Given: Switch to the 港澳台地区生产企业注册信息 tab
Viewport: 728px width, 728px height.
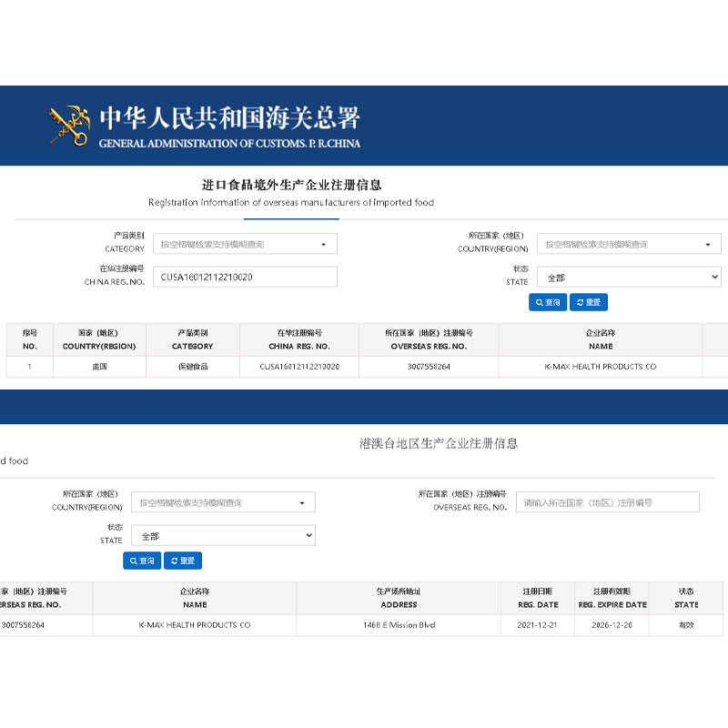Looking at the screenshot, I should 439,443.
